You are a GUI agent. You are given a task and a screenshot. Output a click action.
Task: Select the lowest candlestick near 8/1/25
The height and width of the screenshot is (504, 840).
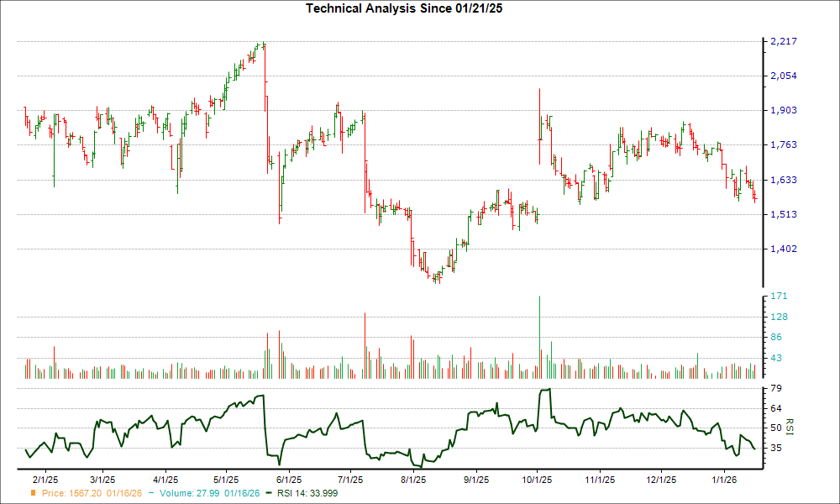point(433,277)
